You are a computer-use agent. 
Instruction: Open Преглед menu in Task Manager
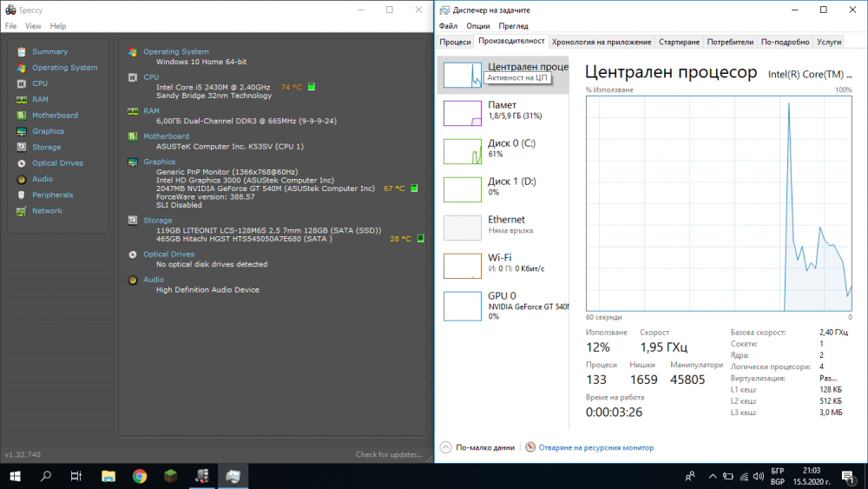pos(514,26)
